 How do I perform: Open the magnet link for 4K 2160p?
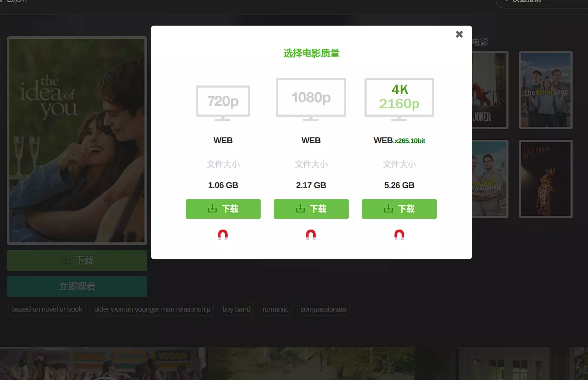click(399, 235)
